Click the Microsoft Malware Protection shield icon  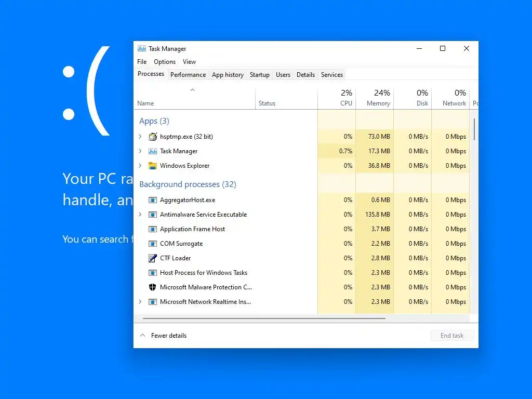click(153, 287)
